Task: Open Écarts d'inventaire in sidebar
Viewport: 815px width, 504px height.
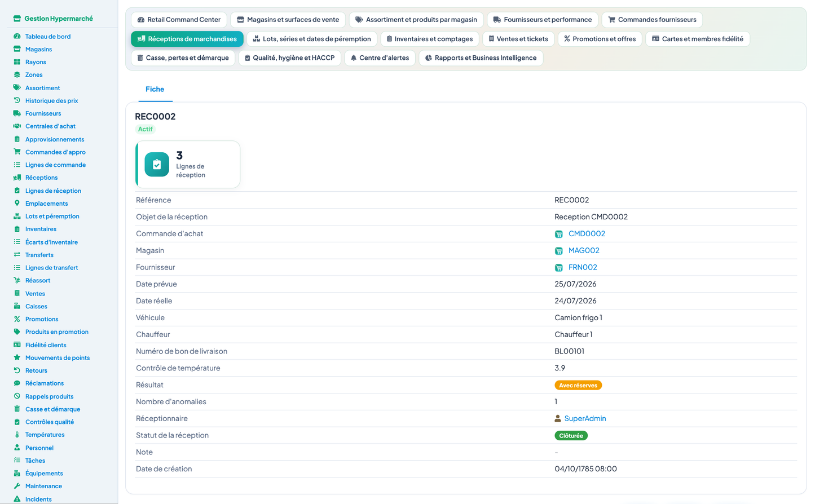Action: coord(51,242)
